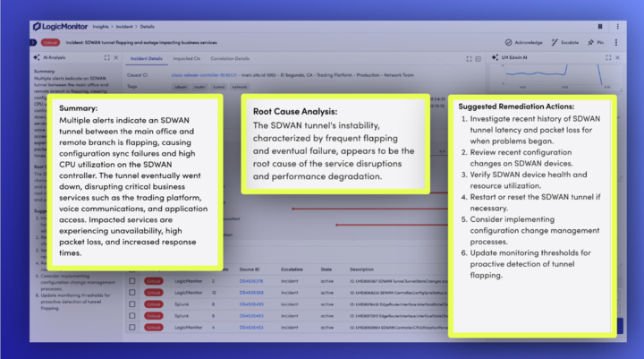Click the router tag

199,87
